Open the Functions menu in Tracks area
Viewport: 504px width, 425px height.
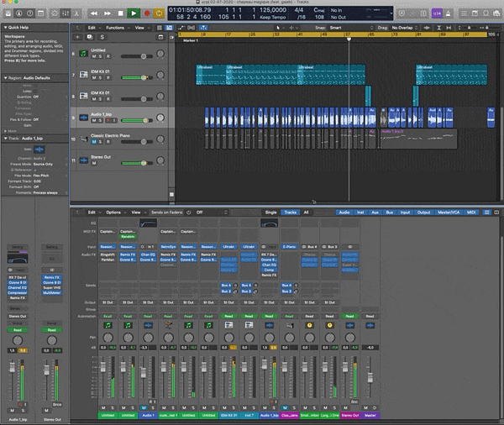[x=113, y=28]
